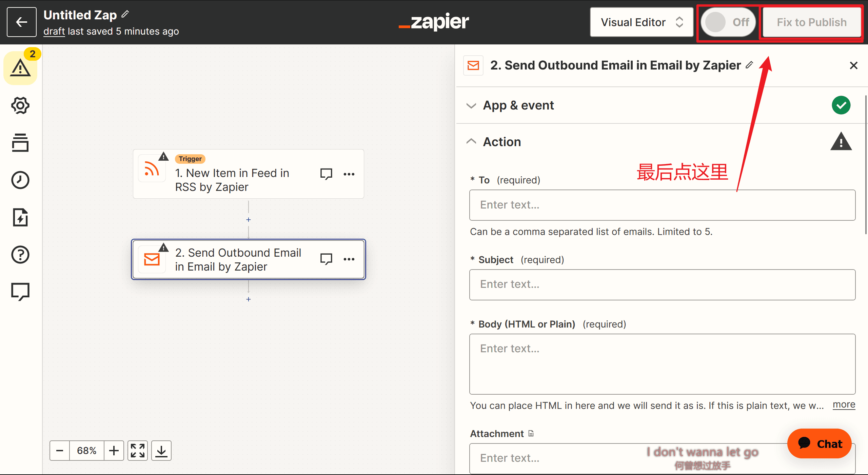Open more options for Send Outbound Email step
This screenshot has height=475, width=868.
pos(349,259)
